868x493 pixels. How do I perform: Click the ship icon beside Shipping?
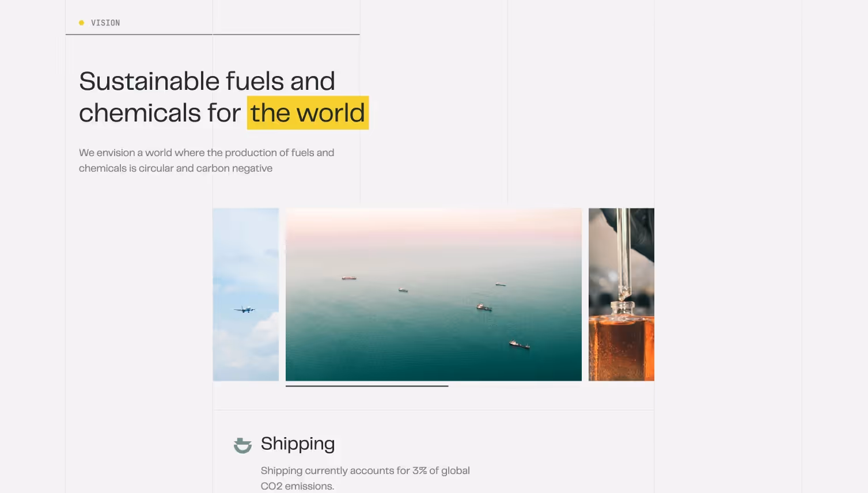click(242, 445)
